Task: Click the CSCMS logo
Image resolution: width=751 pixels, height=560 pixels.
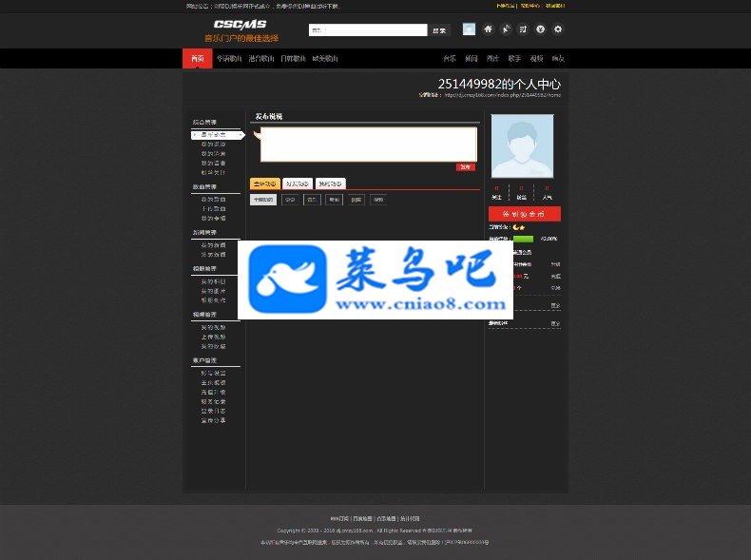Action: click(x=240, y=24)
